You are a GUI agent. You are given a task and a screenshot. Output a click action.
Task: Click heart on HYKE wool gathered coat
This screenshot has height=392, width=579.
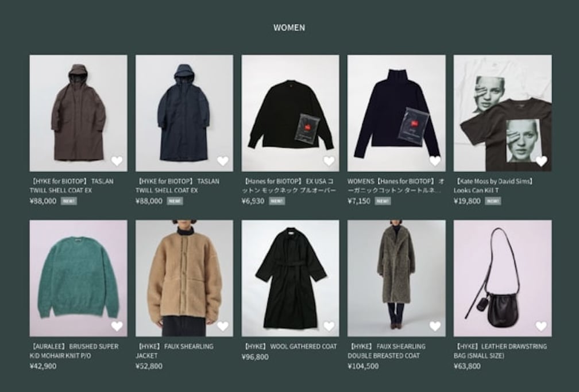click(329, 326)
